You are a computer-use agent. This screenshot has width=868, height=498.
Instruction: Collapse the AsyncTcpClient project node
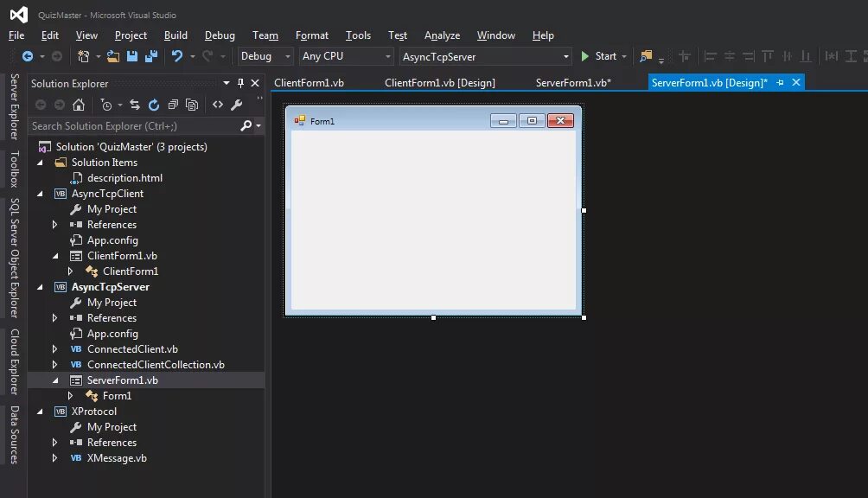tap(40, 194)
